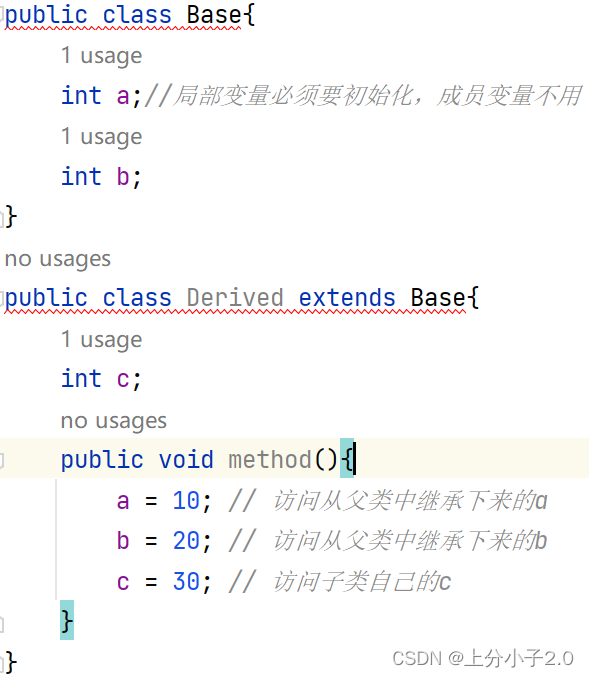Click the method name 'method'
589x677 pixels.
270,460
